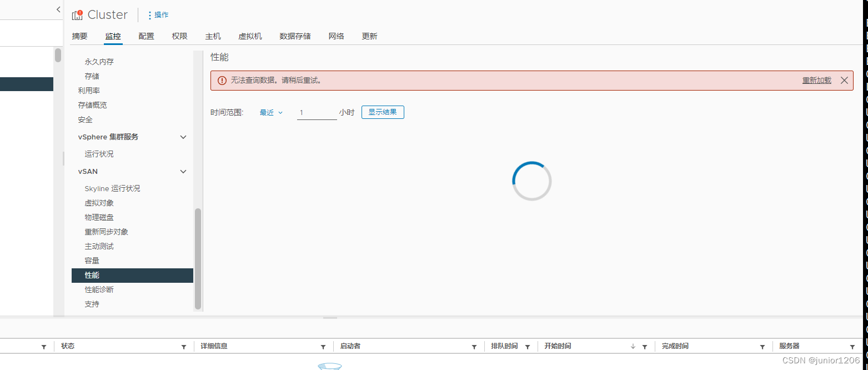Image resolution: width=868 pixels, height=370 pixels.
Task: Collapse the vSphere 集群服务 section
Action: pyautogui.click(x=183, y=137)
